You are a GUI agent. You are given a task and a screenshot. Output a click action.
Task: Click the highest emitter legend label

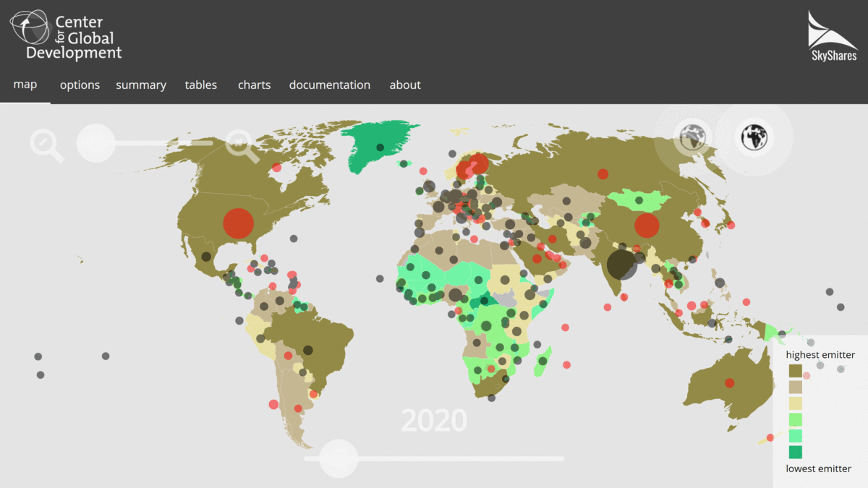click(820, 355)
